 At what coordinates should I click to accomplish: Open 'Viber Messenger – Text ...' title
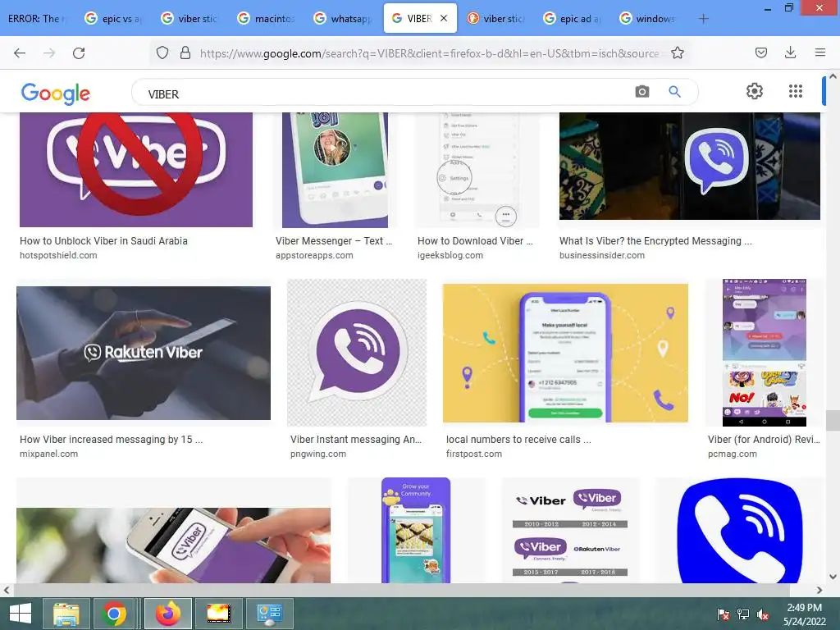click(x=334, y=241)
